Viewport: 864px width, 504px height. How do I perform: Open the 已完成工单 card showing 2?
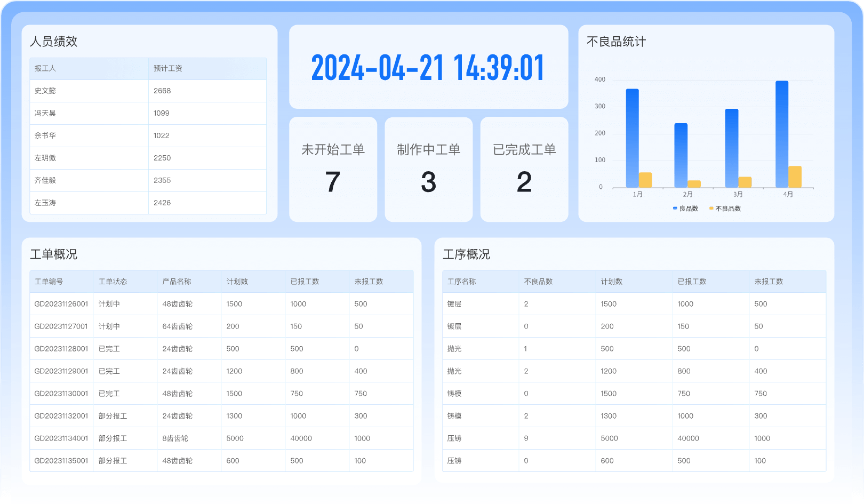point(524,169)
